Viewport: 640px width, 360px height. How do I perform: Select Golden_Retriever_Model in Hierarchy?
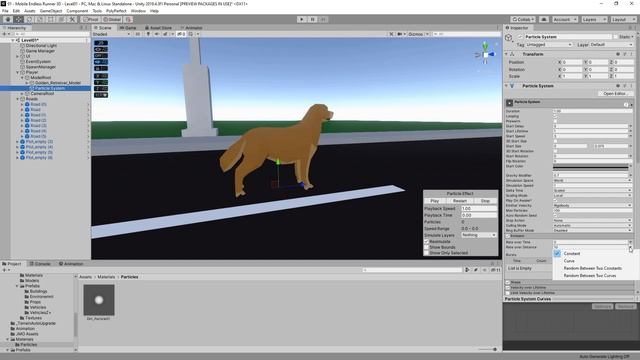point(58,83)
